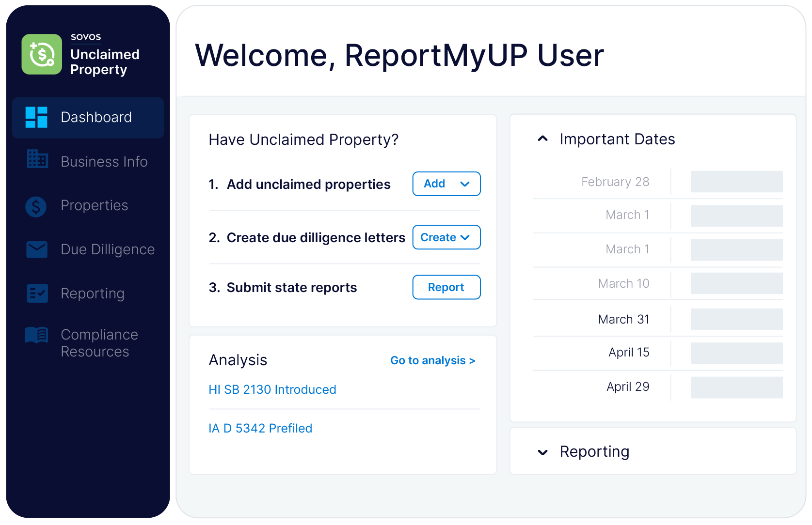Open Compliance Resources book icon
Viewport: 812px width, 525px height.
point(36,335)
